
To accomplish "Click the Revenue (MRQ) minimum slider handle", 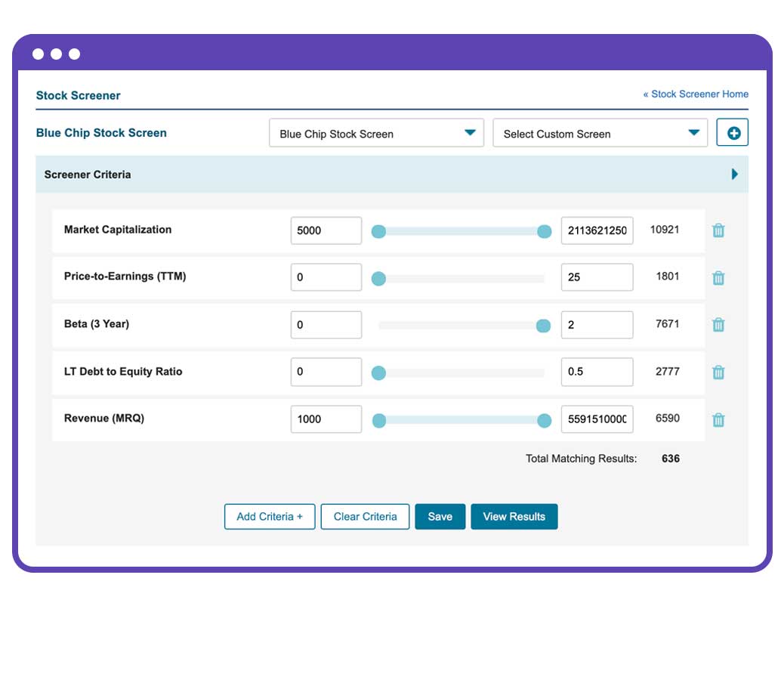I will tap(378, 419).
